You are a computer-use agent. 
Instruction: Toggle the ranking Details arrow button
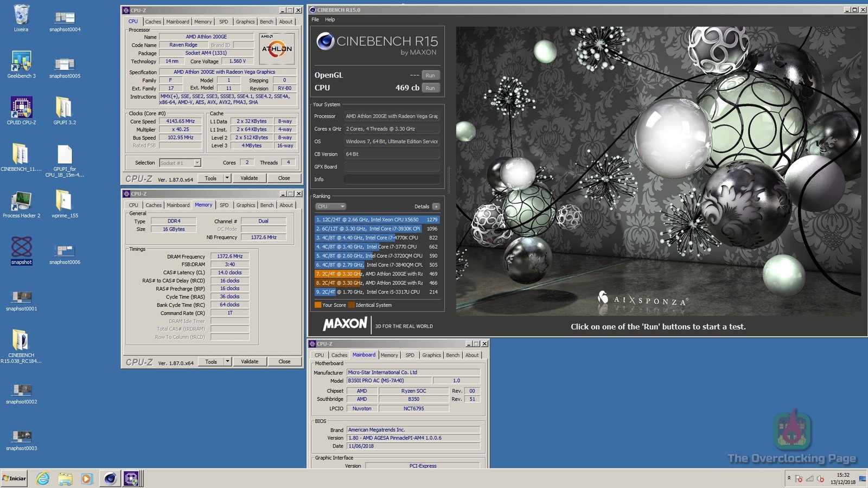click(436, 207)
